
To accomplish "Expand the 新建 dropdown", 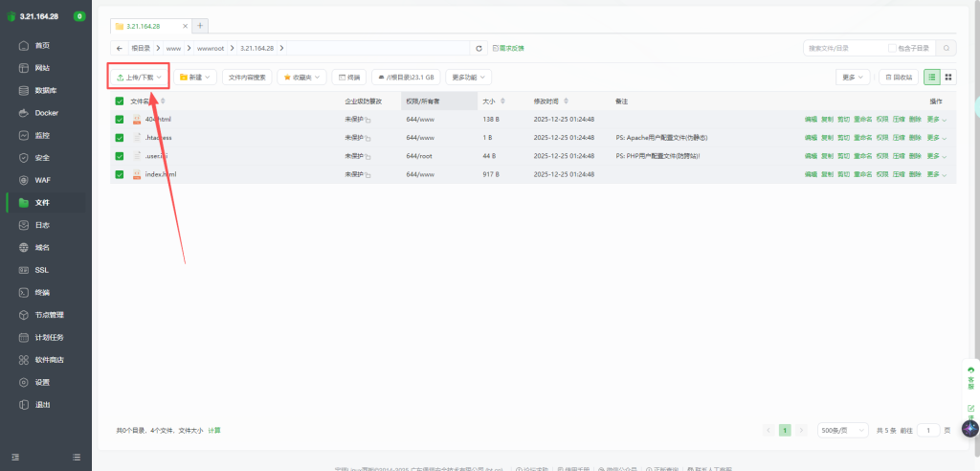I will (x=195, y=77).
